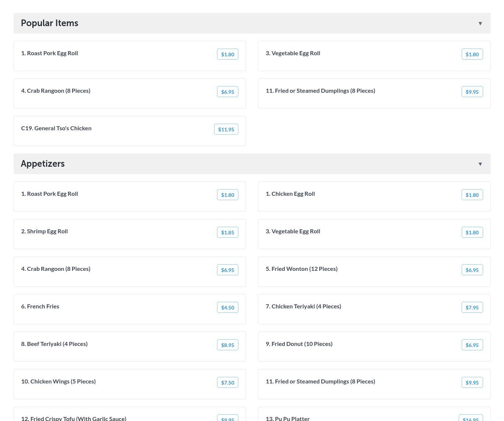This screenshot has width=504, height=421.
Task: Choose $7.50 Chicken Wings price button
Action: click(227, 383)
